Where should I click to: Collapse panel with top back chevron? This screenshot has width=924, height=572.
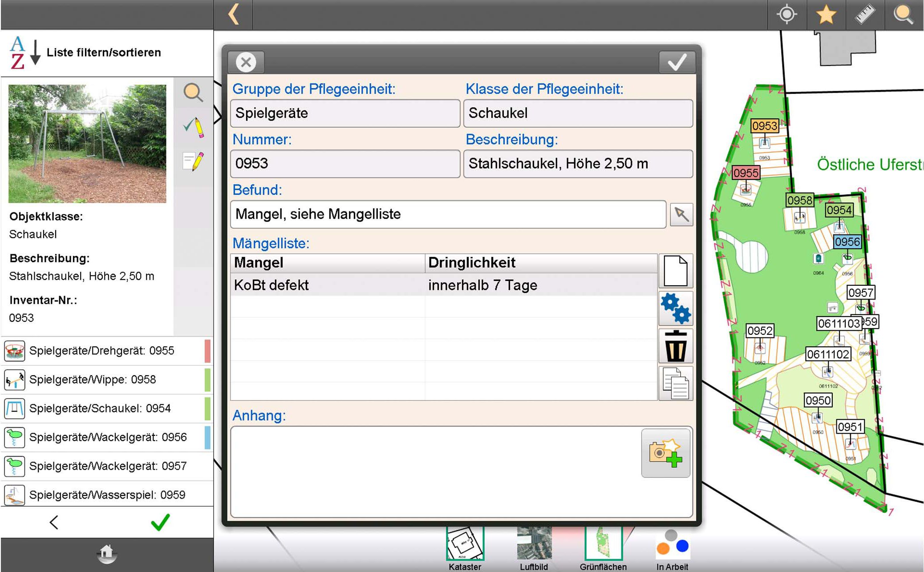pos(233,15)
